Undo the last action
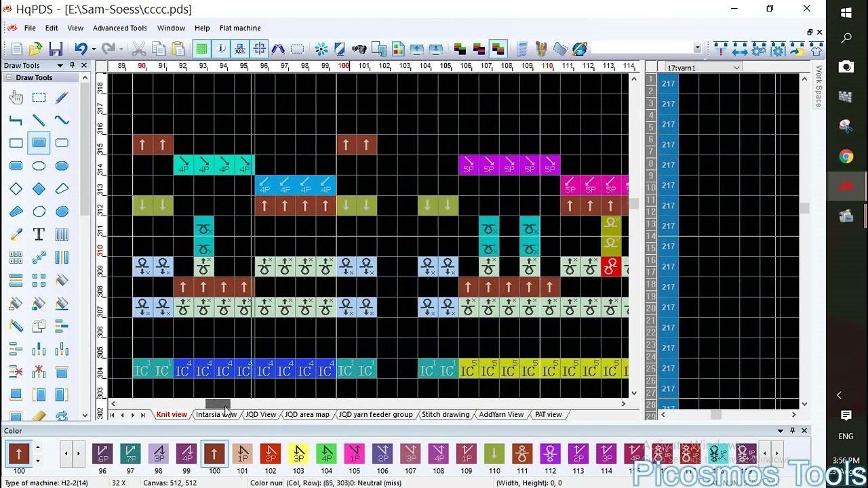This screenshot has height=488, width=868. 81,49
